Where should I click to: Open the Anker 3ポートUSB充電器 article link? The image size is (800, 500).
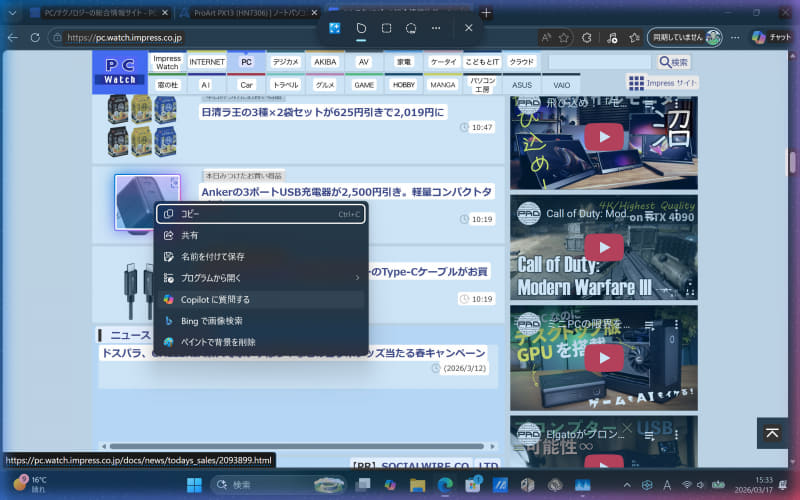click(x=347, y=192)
